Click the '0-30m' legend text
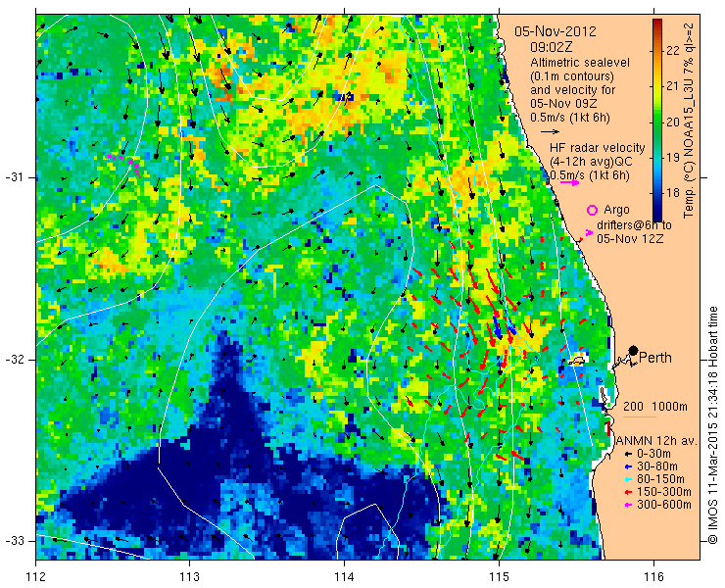 pyautogui.click(x=653, y=455)
